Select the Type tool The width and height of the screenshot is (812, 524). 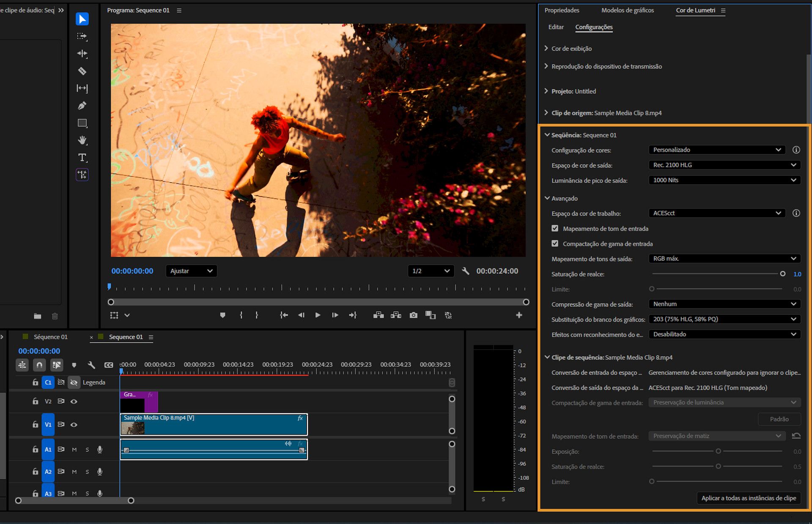pos(82,158)
